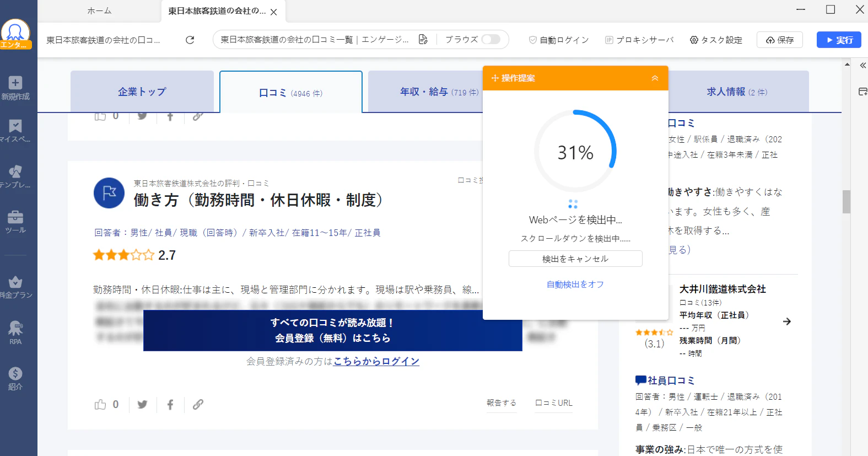Image resolution: width=868 pixels, height=456 pixels.
Task: Reload the page with the refresh icon
Action: 190,40
